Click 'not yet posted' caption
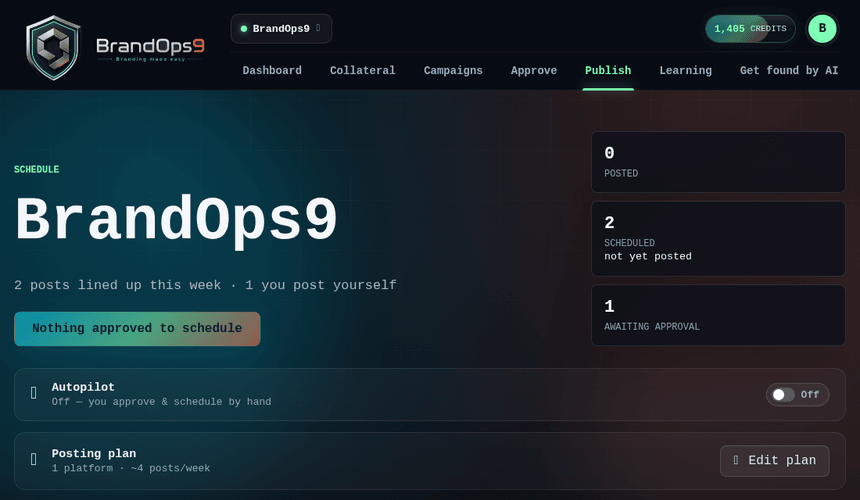This screenshot has height=500, width=860. coord(648,256)
